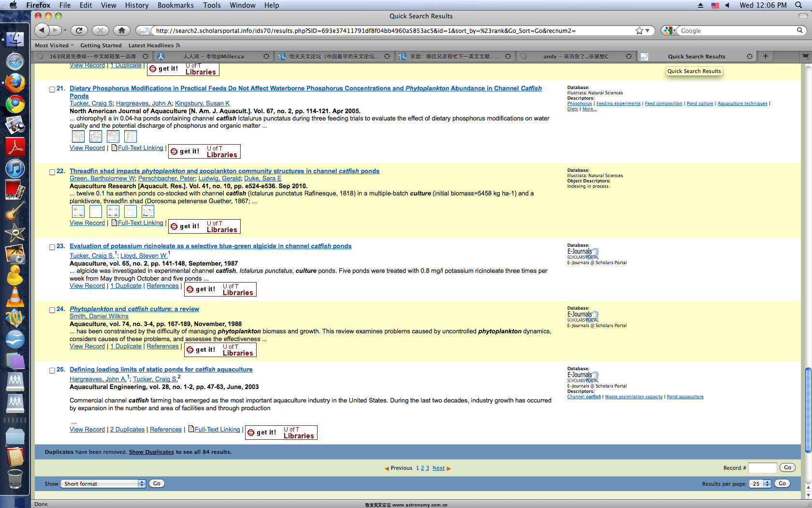
Task: Open the list all tabs dropdown
Action: point(805,56)
